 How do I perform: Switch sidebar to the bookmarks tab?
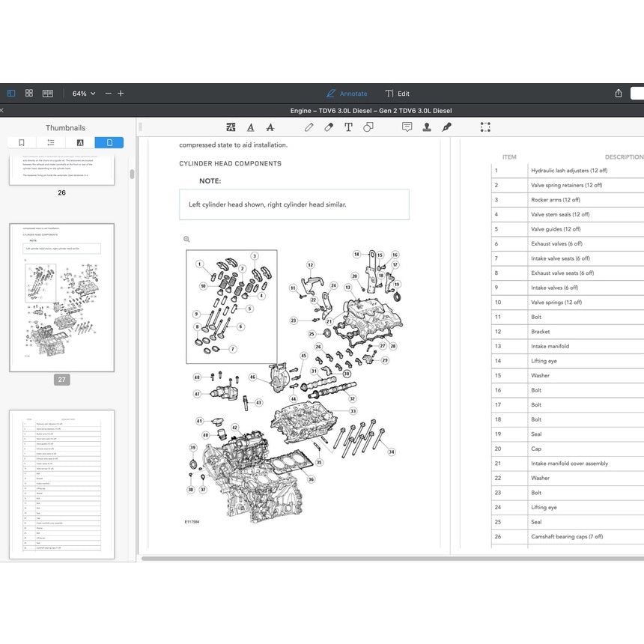click(22, 142)
